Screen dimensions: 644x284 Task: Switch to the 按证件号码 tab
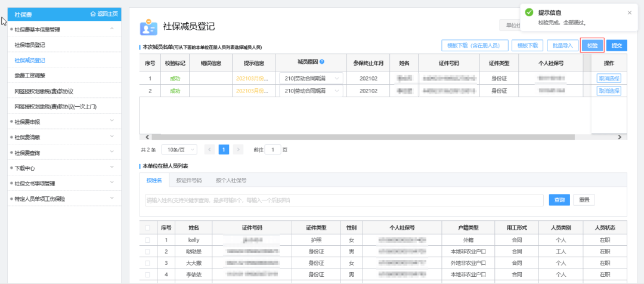click(188, 180)
